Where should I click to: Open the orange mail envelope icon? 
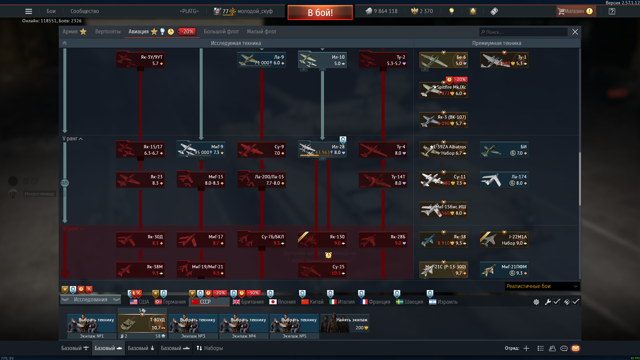[x=576, y=348]
